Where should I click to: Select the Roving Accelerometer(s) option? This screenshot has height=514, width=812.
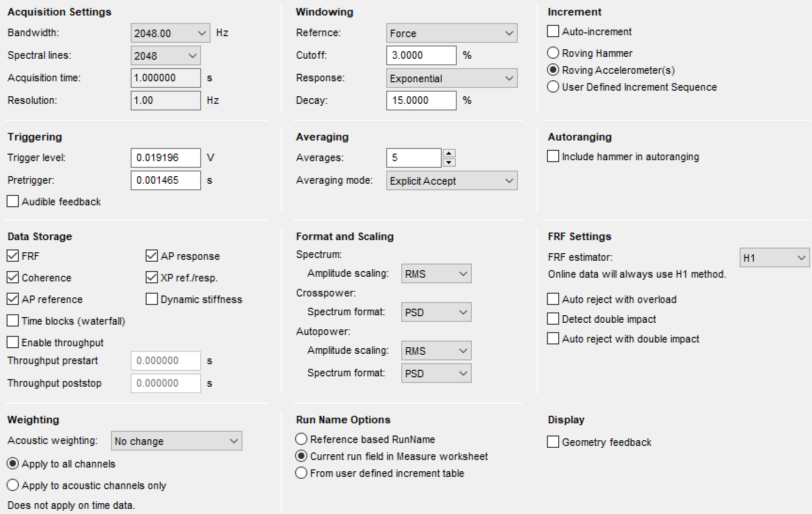[x=553, y=70]
